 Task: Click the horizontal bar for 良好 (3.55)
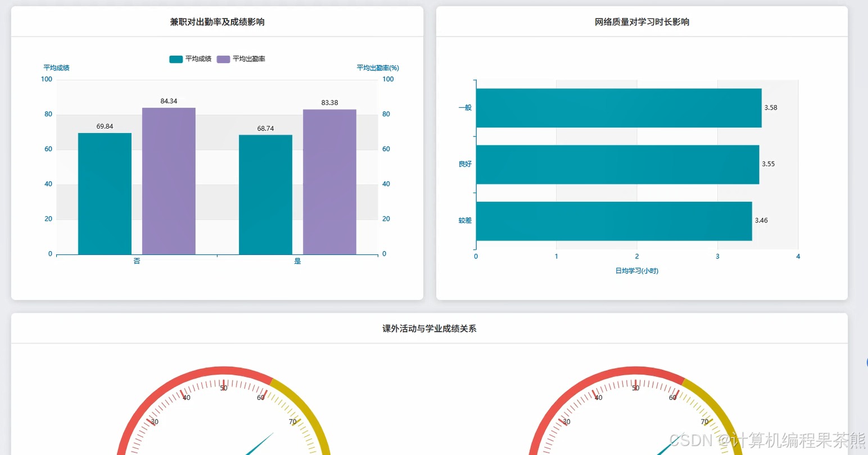click(618, 165)
